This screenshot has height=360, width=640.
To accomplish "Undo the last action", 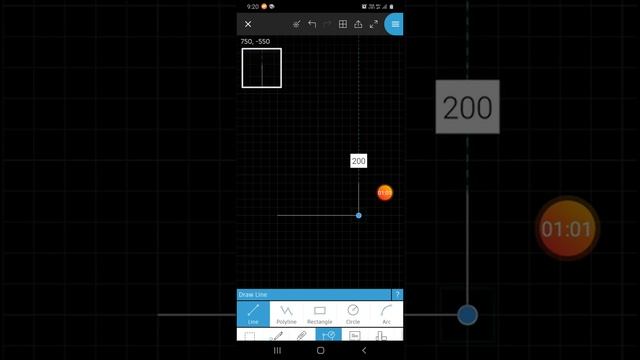I will coord(312,24).
